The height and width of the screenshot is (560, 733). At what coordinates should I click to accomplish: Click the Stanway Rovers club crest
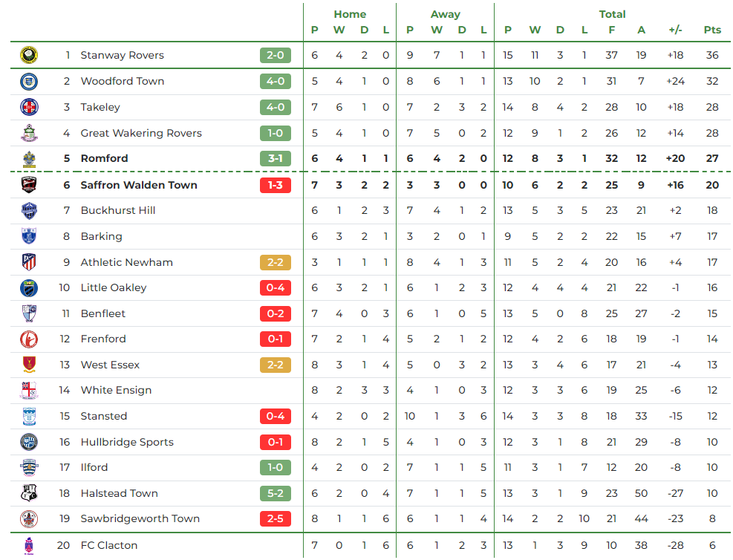(x=29, y=55)
